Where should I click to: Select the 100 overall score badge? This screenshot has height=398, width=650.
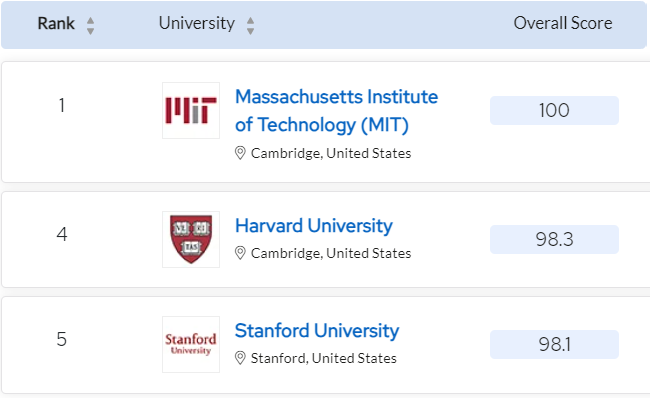click(x=554, y=110)
